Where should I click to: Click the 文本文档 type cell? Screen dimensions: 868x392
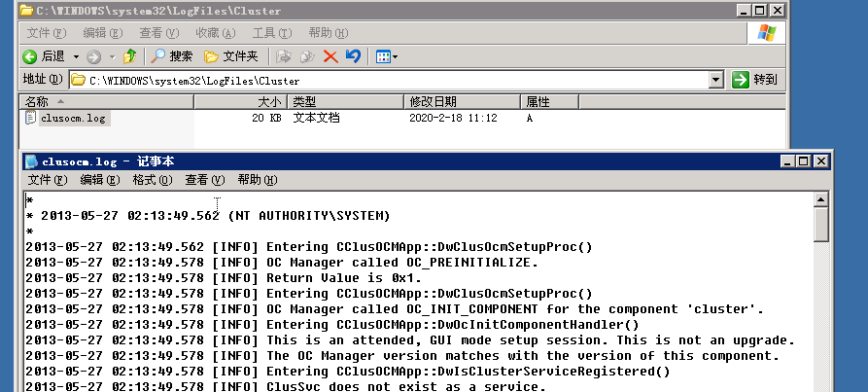point(317,118)
